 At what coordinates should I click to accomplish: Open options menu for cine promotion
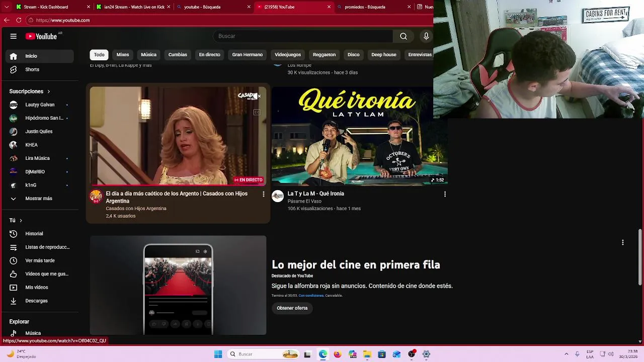(x=623, y=242)
